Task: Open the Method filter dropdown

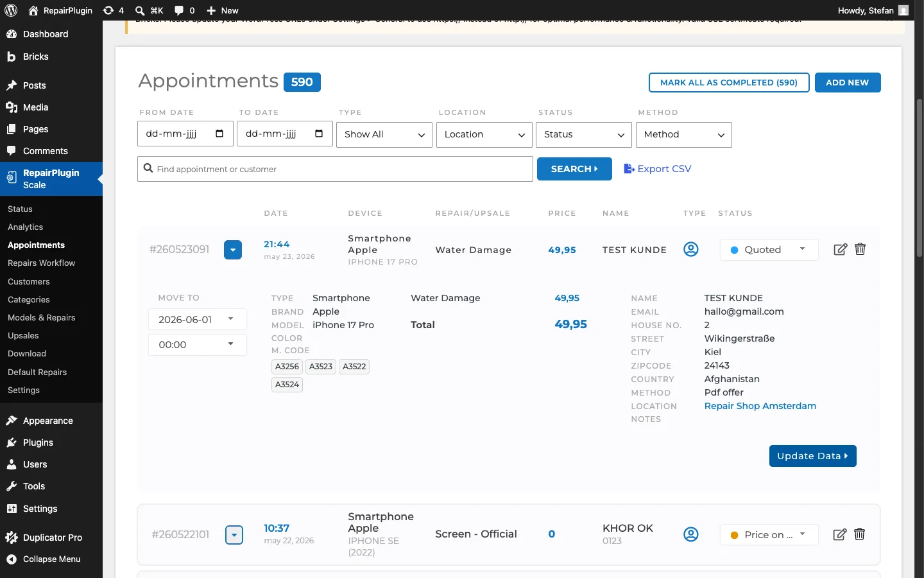Action: tap(684, 134)
